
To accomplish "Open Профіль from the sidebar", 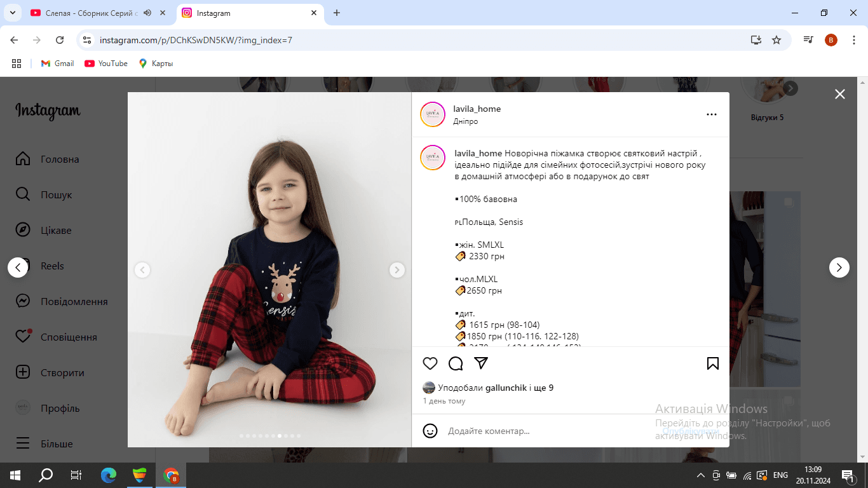I will pos(48,408).
